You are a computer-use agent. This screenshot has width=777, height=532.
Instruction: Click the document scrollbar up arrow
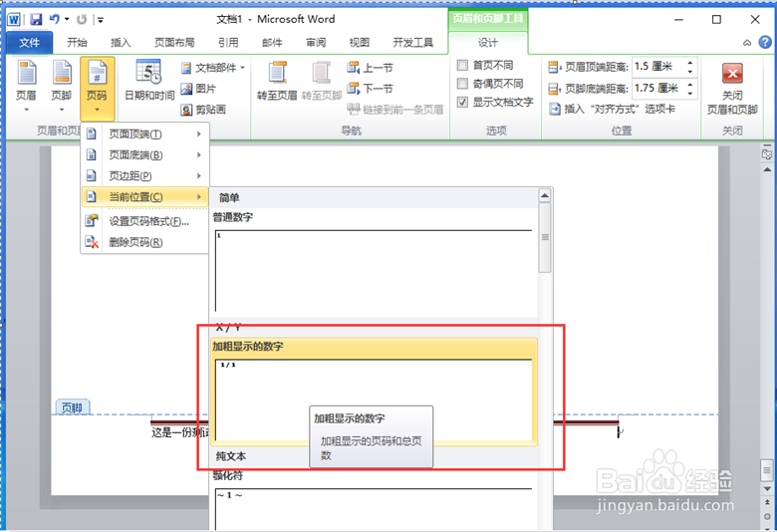click(767, 169)
